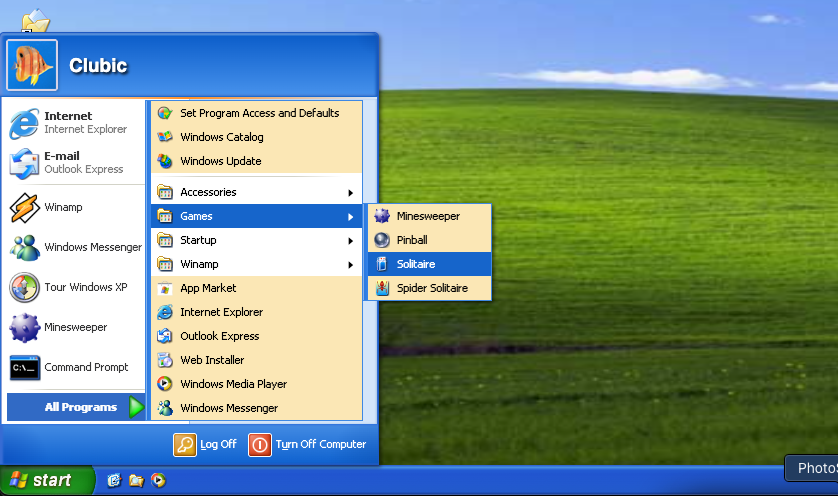Open the folder icon in Quick Launch
Screen dimensions: 838x496
coord(136,480)
